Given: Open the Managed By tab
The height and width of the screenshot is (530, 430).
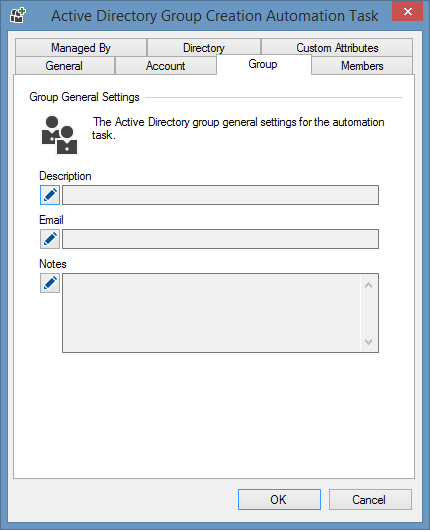Looking at the screenshot, I should tap(81, 48).
